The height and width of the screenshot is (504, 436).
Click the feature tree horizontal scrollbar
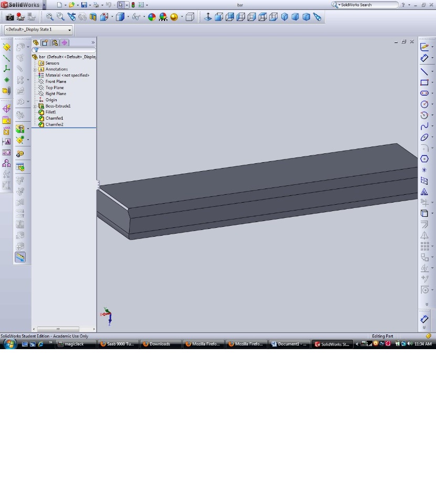(x=63, y=329)
